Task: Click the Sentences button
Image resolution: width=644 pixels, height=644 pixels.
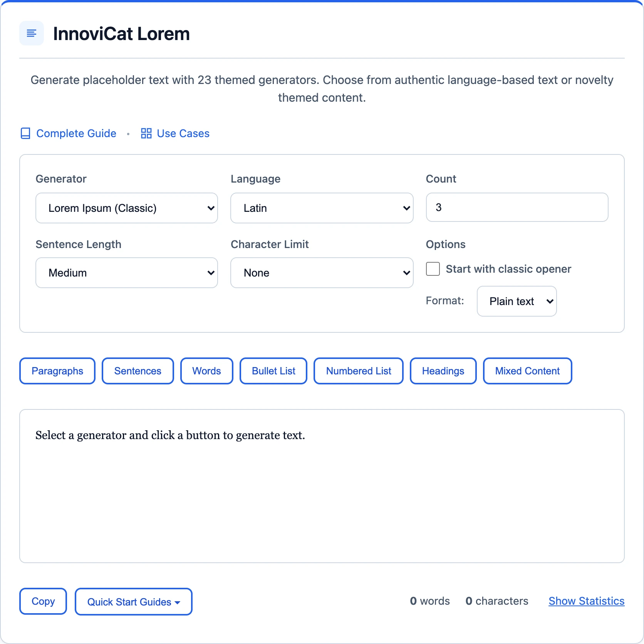Action: 138,371
